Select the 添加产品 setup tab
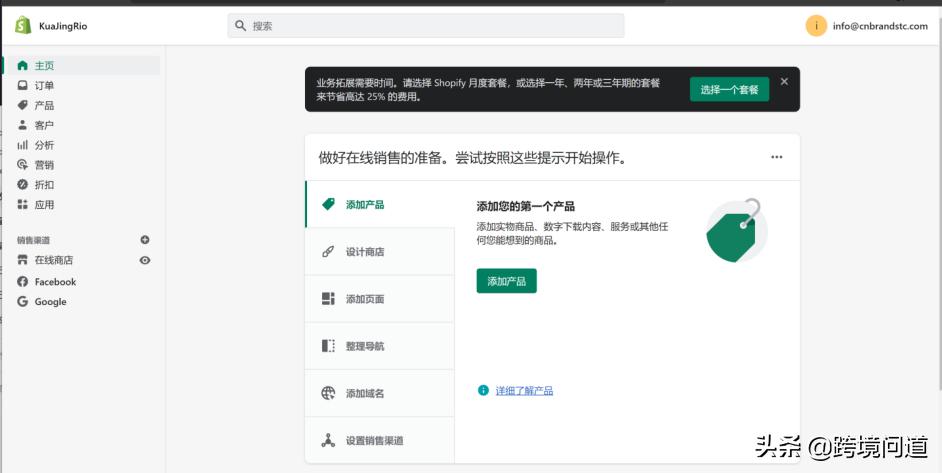942x473 pixels. tap(380, 204)
